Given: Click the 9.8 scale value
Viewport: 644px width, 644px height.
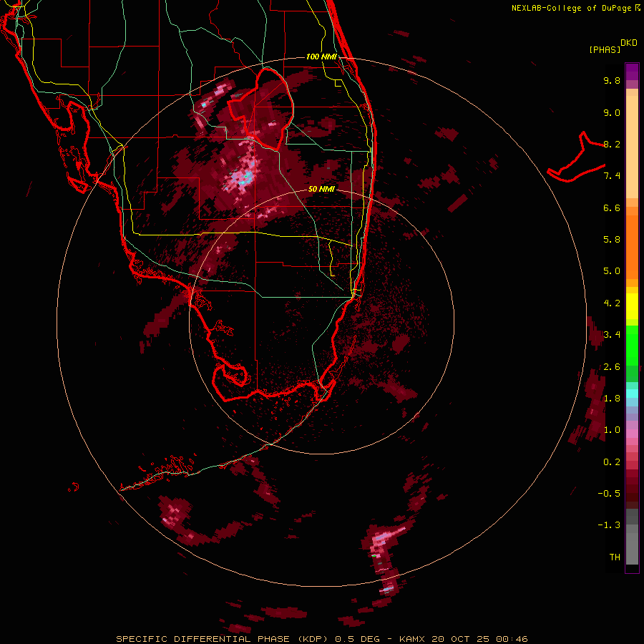Looking at the screenshot, I should tap(612, 80).
